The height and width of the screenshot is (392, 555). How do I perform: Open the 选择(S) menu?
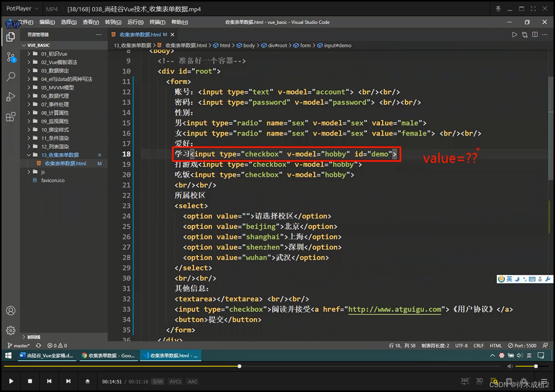tap(69, 22)
